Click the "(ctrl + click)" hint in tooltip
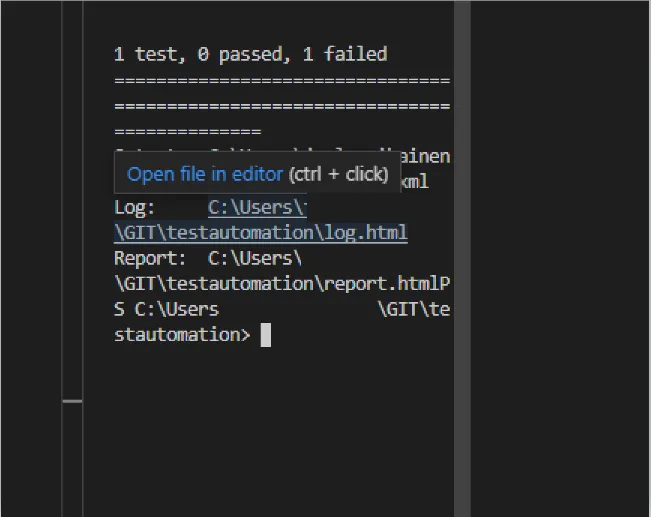This screenshot has height=517, width=651. (338, 174)
